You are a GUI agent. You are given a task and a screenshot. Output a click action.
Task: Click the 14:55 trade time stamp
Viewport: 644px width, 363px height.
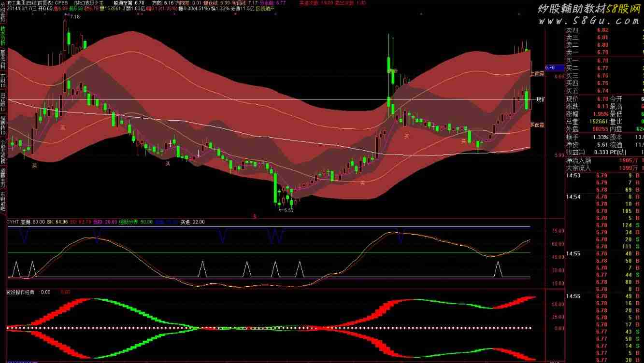(x=573, y=253)
